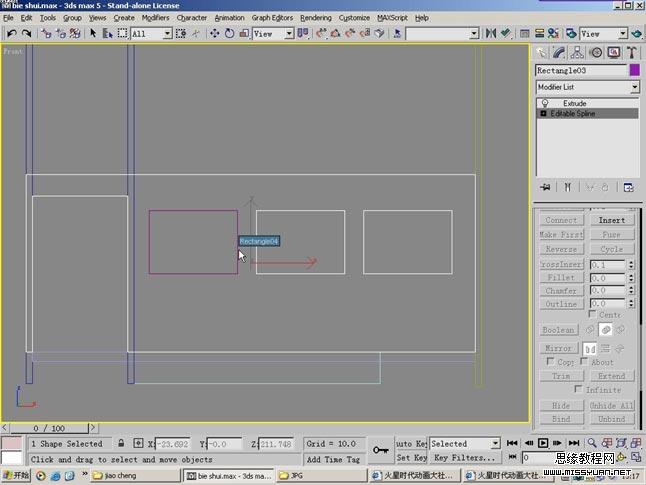Open the Create command panel tab
The image size is (646, 485).
[x=542, y=52]
